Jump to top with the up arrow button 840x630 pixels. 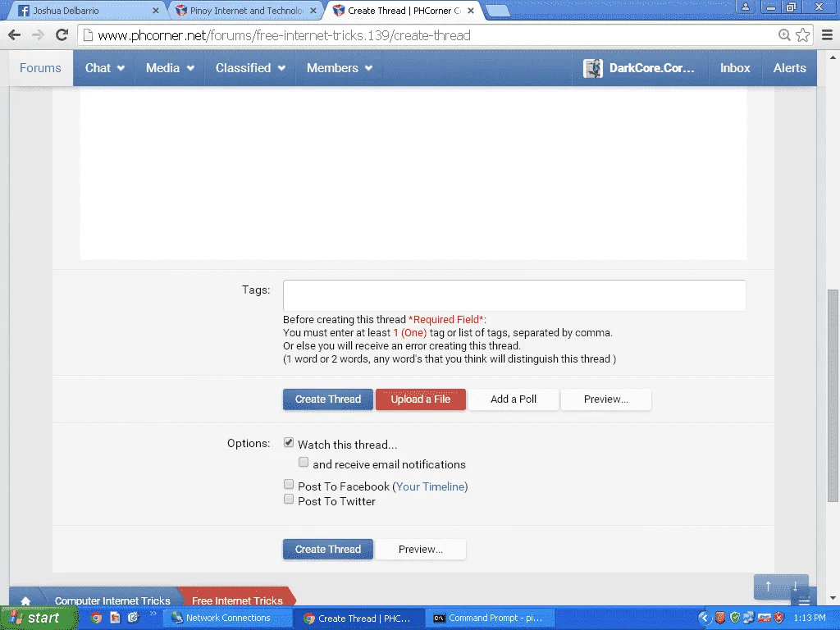[768, 587]
